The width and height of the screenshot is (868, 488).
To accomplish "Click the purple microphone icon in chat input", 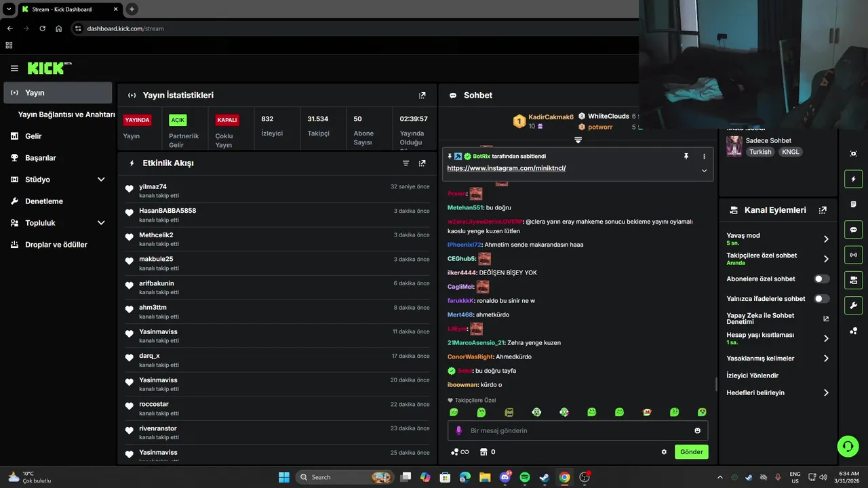I will [458, 430].
